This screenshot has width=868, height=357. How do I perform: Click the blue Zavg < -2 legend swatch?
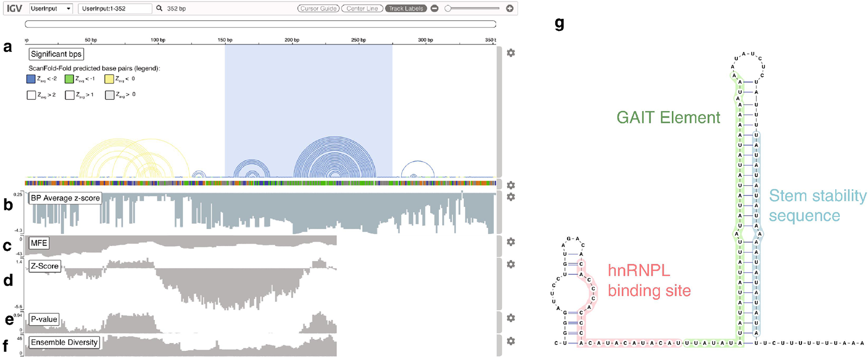(x=31, y=79)
